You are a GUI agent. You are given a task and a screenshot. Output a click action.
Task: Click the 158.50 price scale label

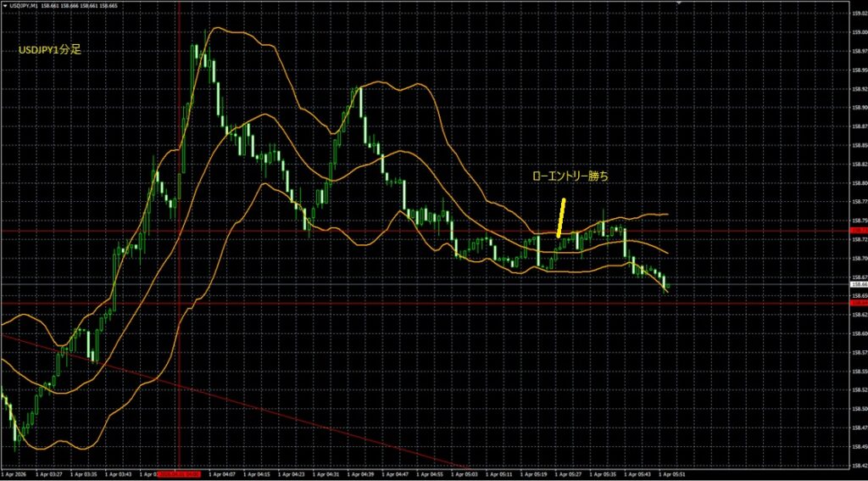(x=860, y=408)
